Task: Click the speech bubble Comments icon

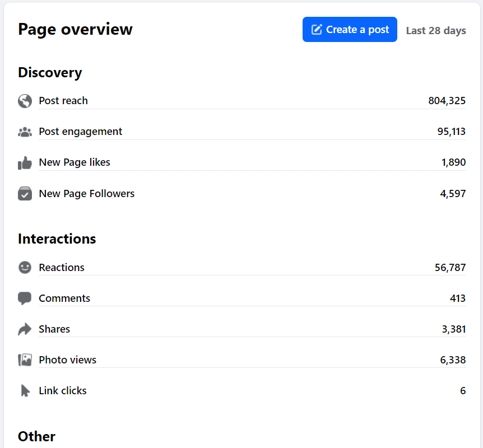Action: [25, 298]
